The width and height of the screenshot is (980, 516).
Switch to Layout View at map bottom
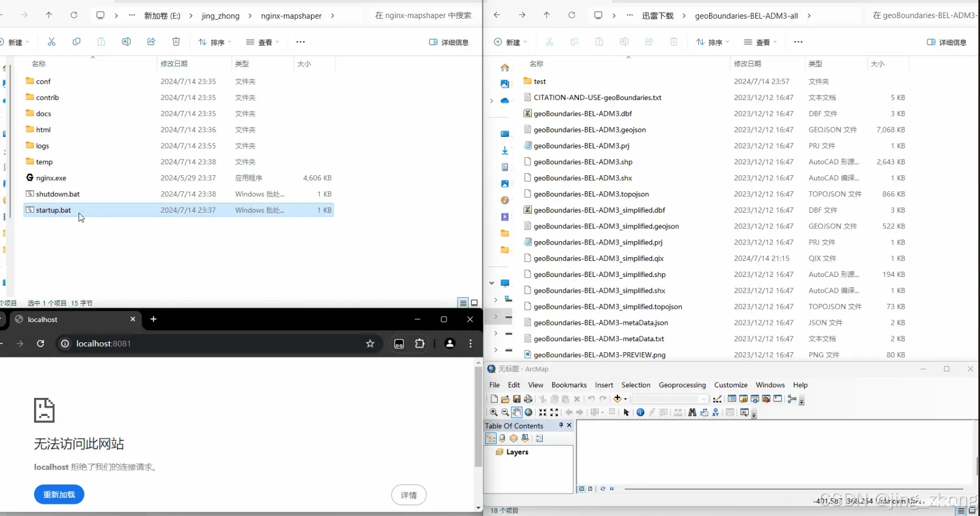(x=591, y=489)
